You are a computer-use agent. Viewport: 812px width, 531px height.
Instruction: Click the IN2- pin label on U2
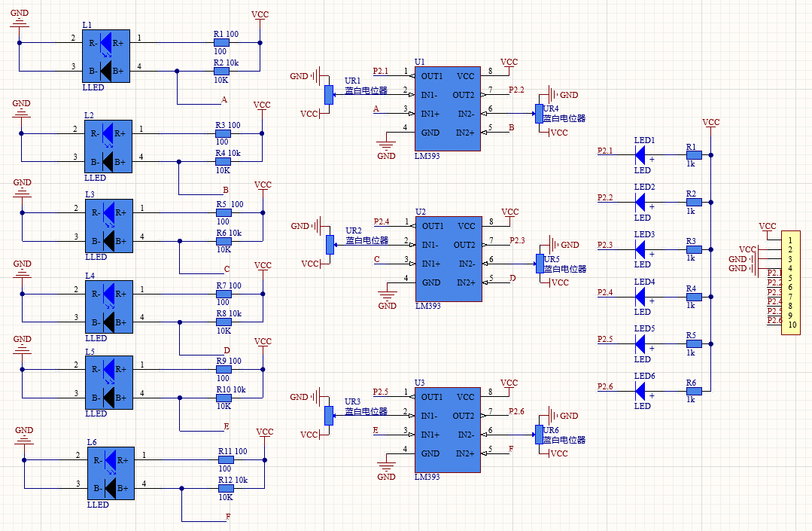pyautogui.click(x=467, y=264)
